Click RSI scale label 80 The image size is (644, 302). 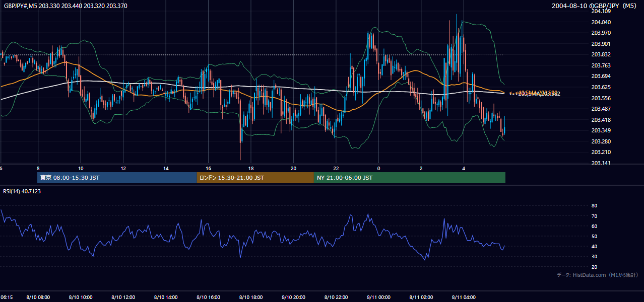[x=594, y=206]
